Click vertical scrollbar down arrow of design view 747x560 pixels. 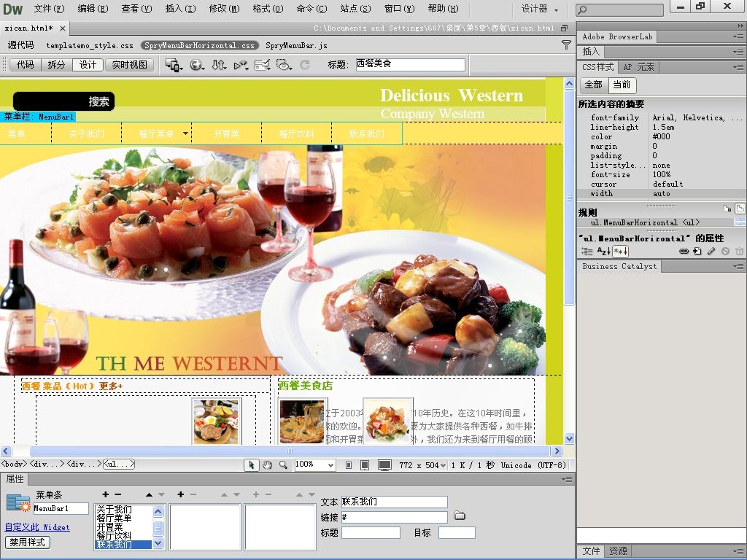tap(569, 438)
